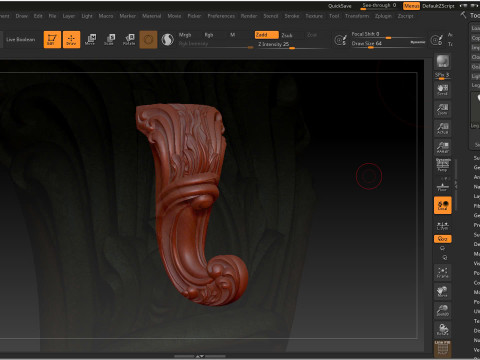Click the BPR render sphere button
Image resolution: width=480 pixels, height=360 pixels.
click(x=443, y=61)
